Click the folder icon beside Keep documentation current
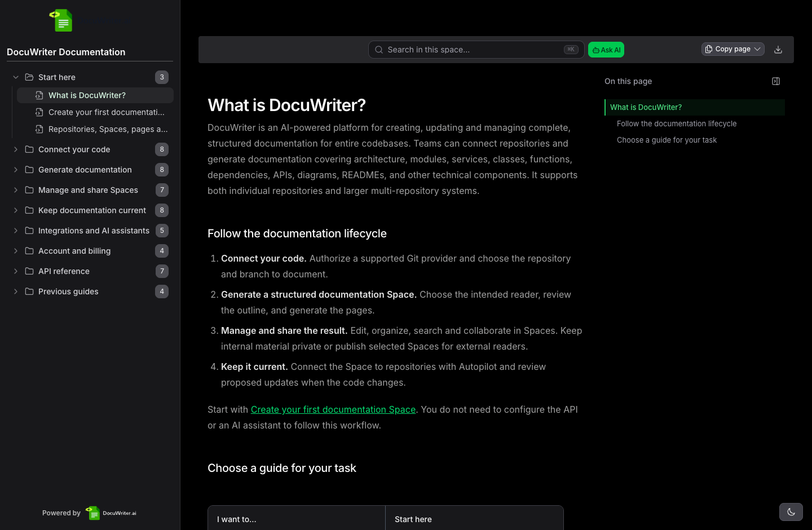Image resolution: width=812 pixels, height=530 pixels. click(29, 210)
